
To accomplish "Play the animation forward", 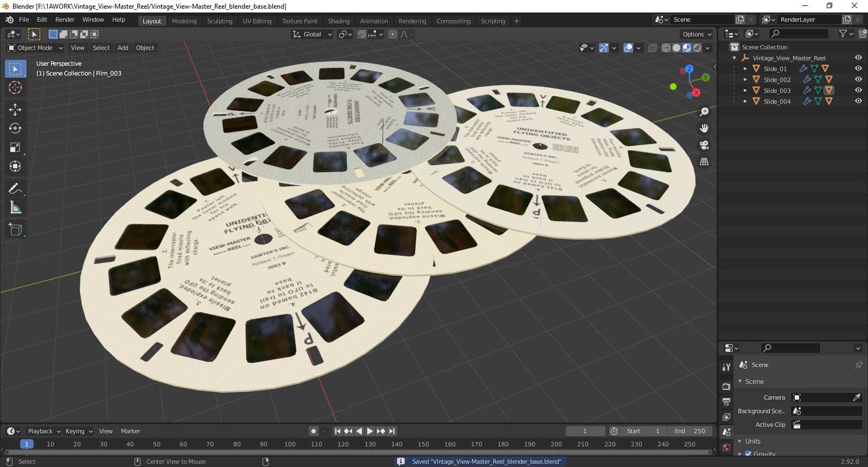I will click(370, 431).
